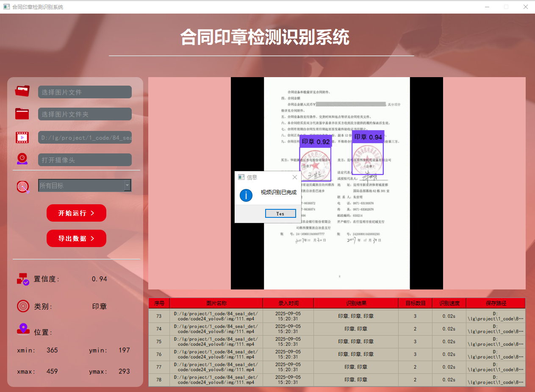535x392 pixels.
Task: Click the 视频识别已完成 dialog message
Action: (x=278, y=192)
